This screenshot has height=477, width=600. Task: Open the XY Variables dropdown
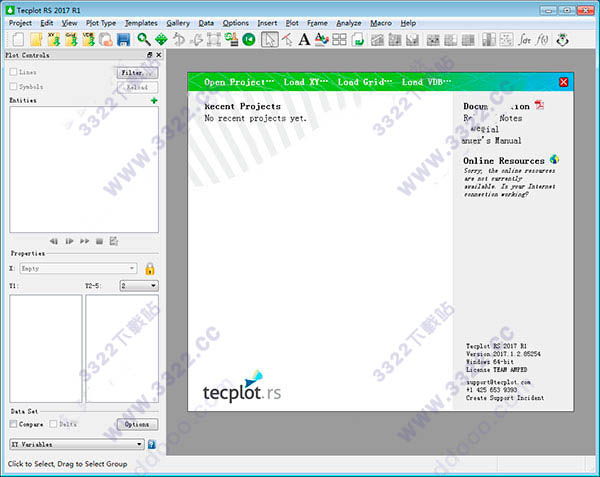click(x=77, y=444)
